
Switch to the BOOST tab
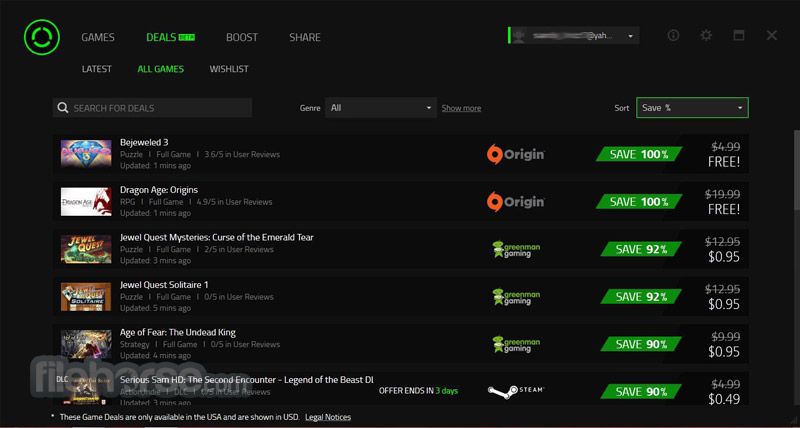click(242, 37)
